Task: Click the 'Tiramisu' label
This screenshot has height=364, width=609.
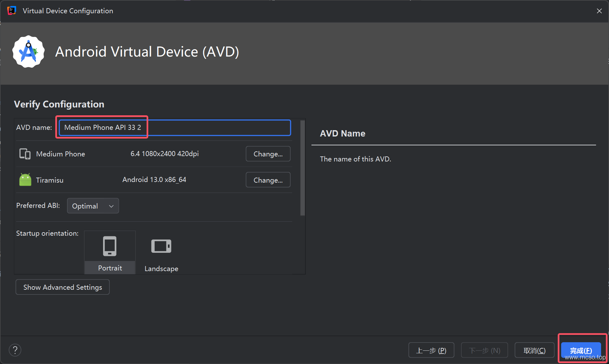Action: (50, 180)
